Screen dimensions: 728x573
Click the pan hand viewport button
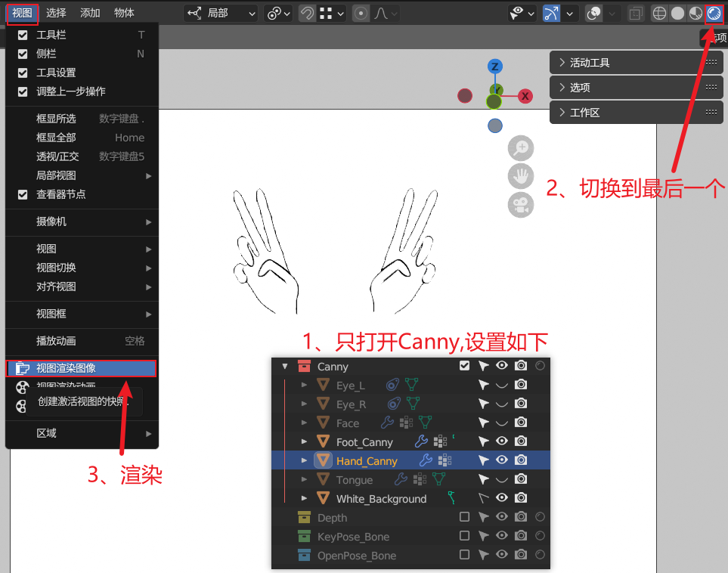point(521,176)
